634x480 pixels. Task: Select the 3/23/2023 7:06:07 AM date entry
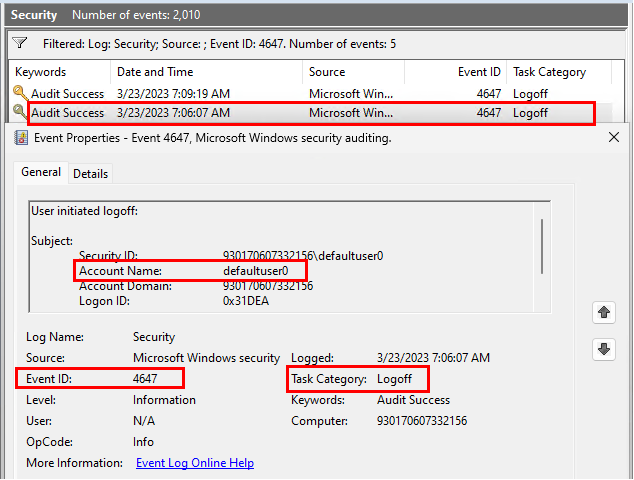(x=173, y=113)
